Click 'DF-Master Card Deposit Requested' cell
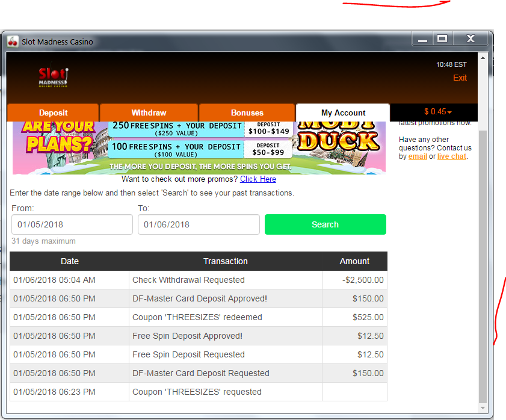This screenshot has height=420, width=506. [x=226, y=373]
